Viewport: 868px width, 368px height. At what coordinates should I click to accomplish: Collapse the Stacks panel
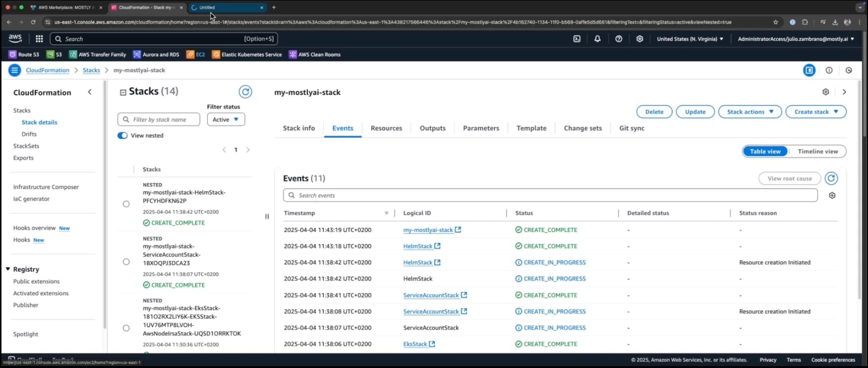(x=123, y=92)
